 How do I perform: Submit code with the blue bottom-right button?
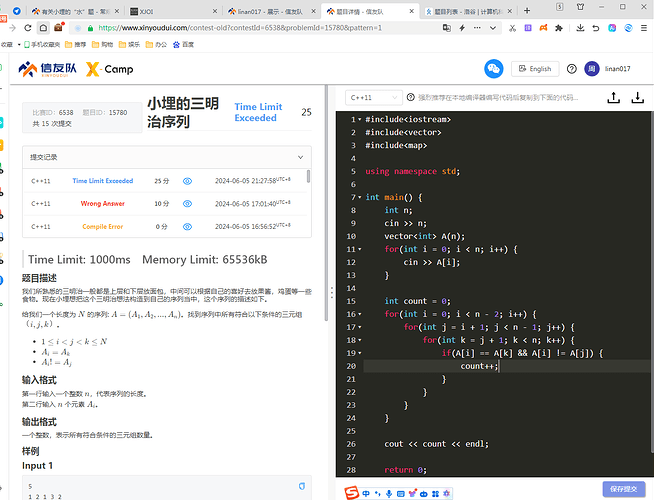(624, 489)
